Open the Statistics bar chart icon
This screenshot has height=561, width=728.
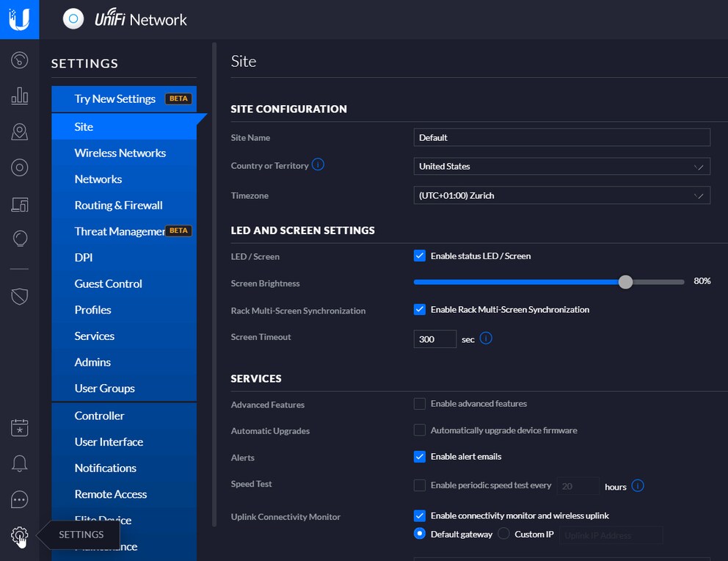(20, 95)
